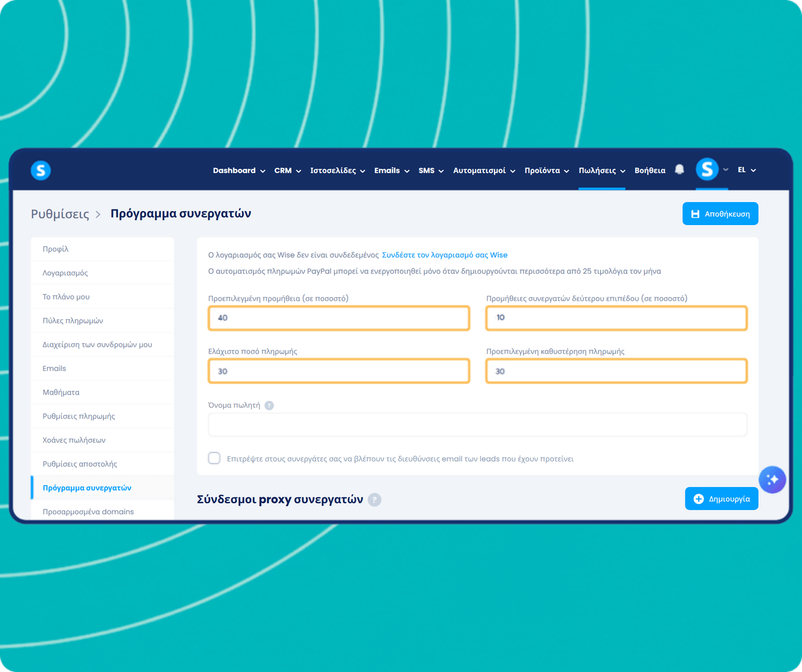Open Πύλες πληρωμών settings

pyautogui.click(x=103, y=321)
